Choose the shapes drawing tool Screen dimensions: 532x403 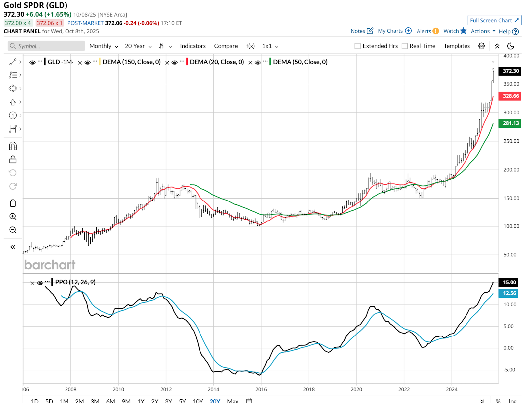[13, 88]
